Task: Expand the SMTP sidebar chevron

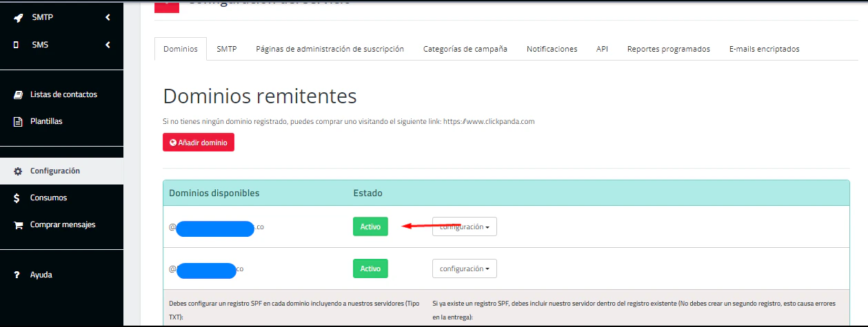Action: (x=108, y=18)
